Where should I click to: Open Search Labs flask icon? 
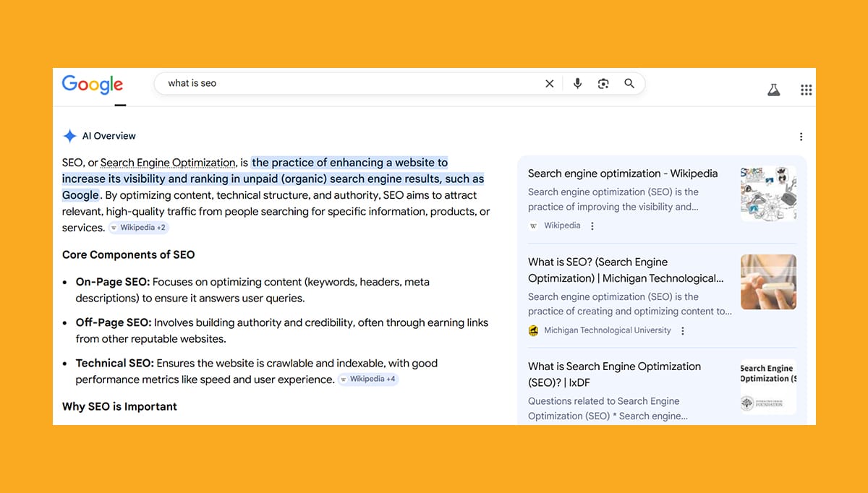click(774, 90)
